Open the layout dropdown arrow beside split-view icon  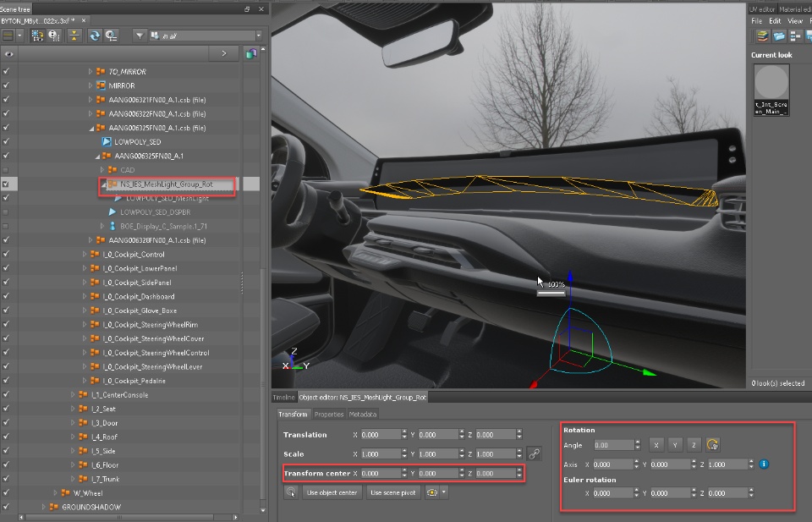click(x=19, y=36)
